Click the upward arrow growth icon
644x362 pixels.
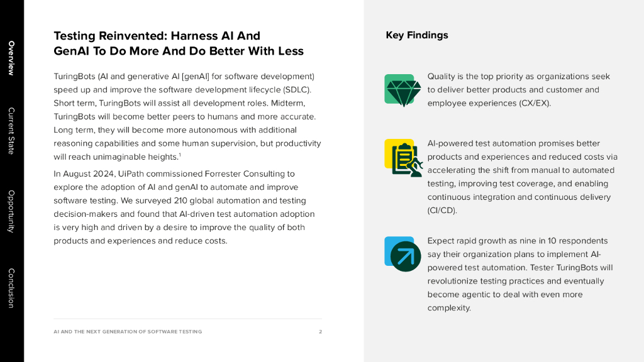[406, 256]
